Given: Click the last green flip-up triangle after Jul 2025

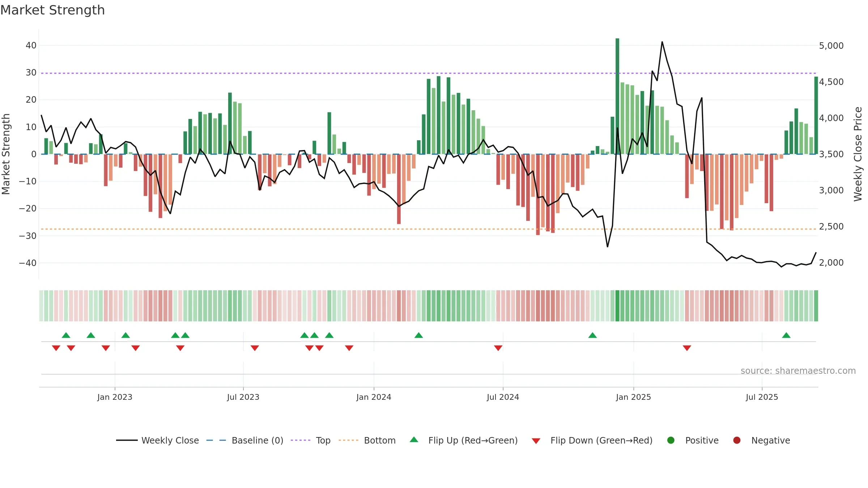Looking at the screenshot, I should [786, 335].
